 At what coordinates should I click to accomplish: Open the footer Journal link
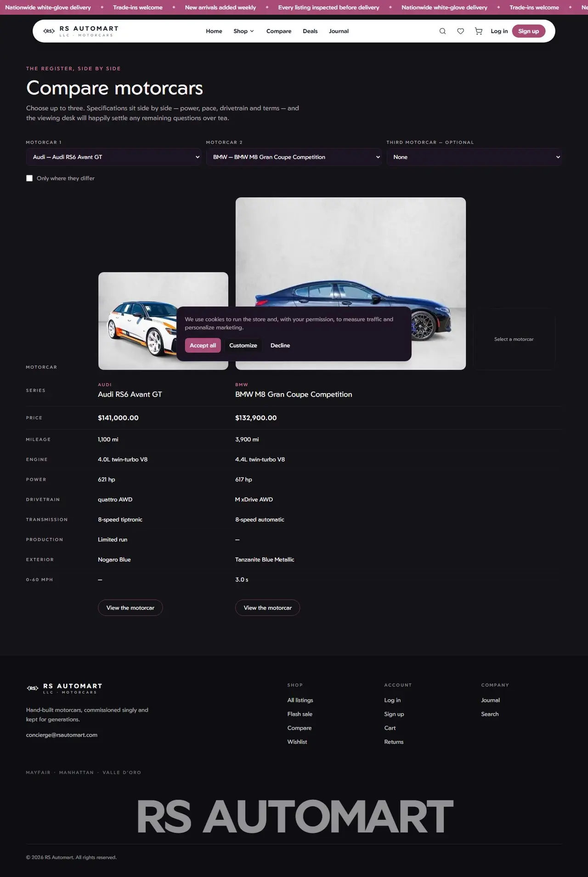pos(490,700)
